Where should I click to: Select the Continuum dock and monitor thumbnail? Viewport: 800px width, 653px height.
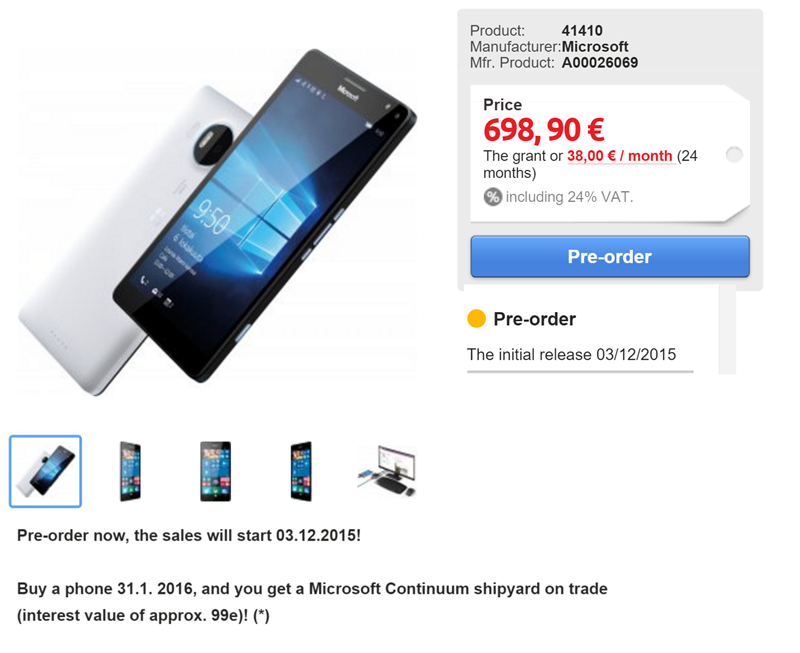tap(387, 471)
